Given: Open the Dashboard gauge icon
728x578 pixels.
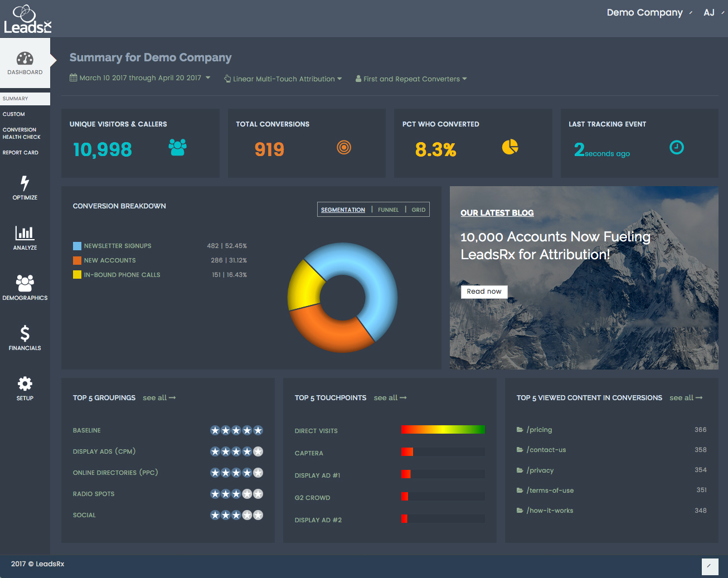Looking at the screenshot, I should click(25, 59).
